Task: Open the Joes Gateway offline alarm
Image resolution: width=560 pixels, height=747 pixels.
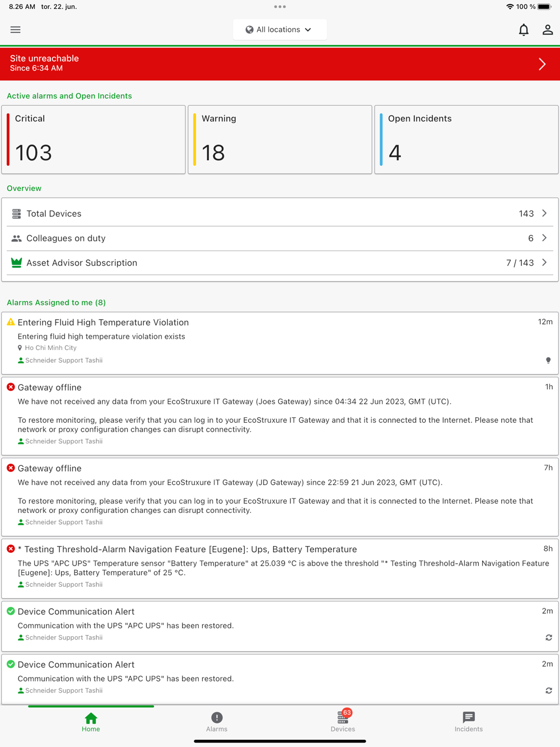Action: click(x=280, y=415)
